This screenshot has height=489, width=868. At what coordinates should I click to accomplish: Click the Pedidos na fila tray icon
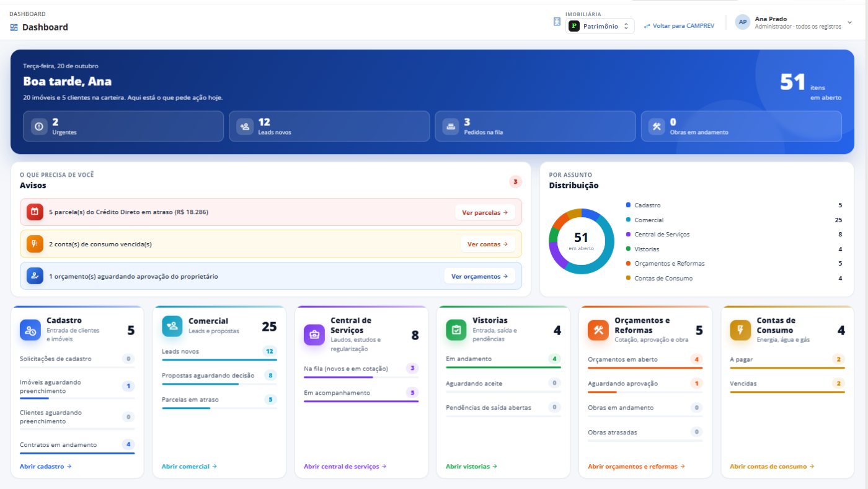451,127
